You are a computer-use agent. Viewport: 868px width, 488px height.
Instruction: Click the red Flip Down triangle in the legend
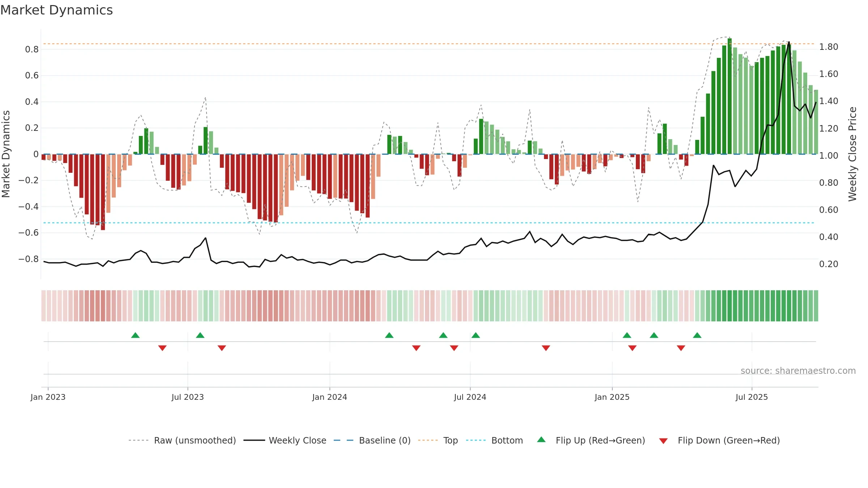click(663, 441)
